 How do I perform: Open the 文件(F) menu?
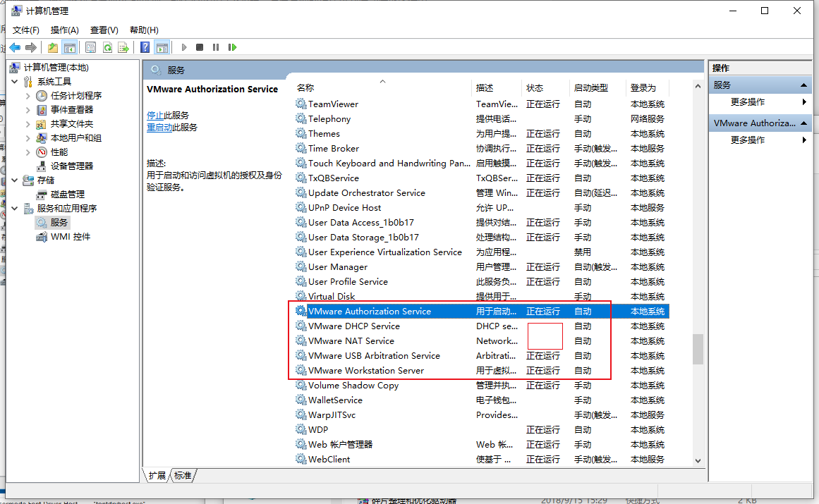25,30
